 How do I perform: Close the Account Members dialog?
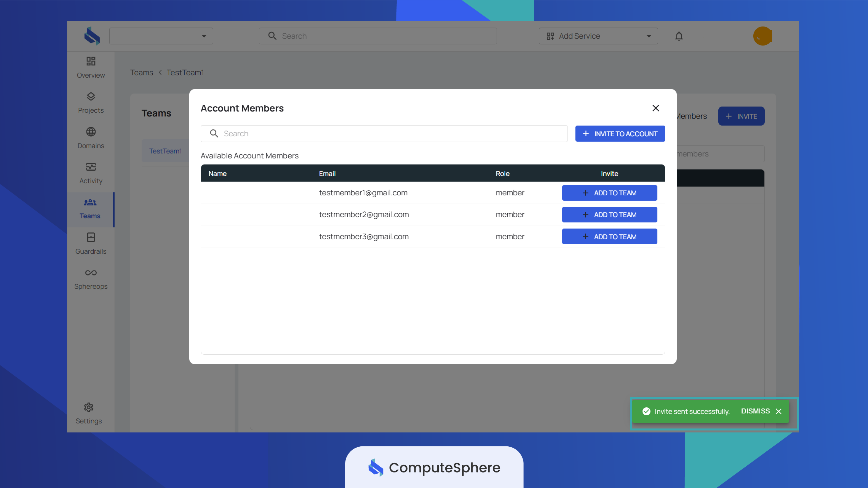[655, 108]
